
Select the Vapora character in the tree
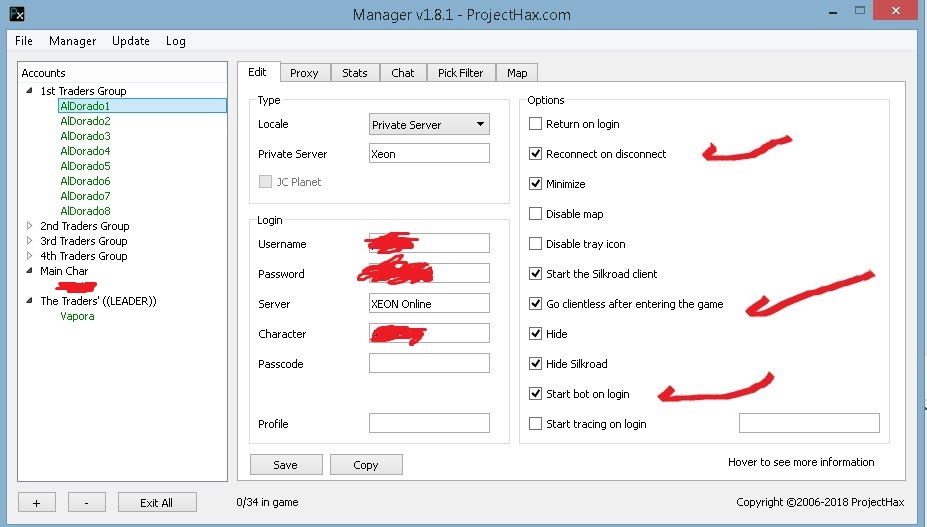[x=77, y=316]
